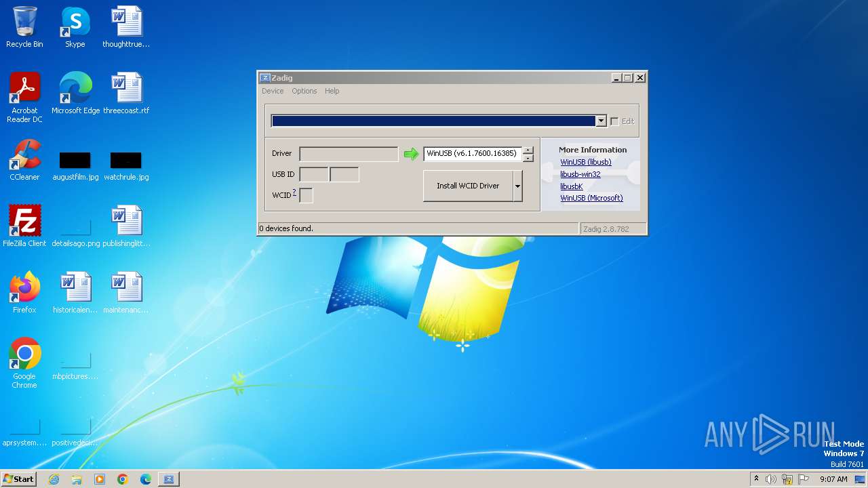Expand the device selection dropdown
This screenshot has width=868, height=488.
click(x=600, y=121)
